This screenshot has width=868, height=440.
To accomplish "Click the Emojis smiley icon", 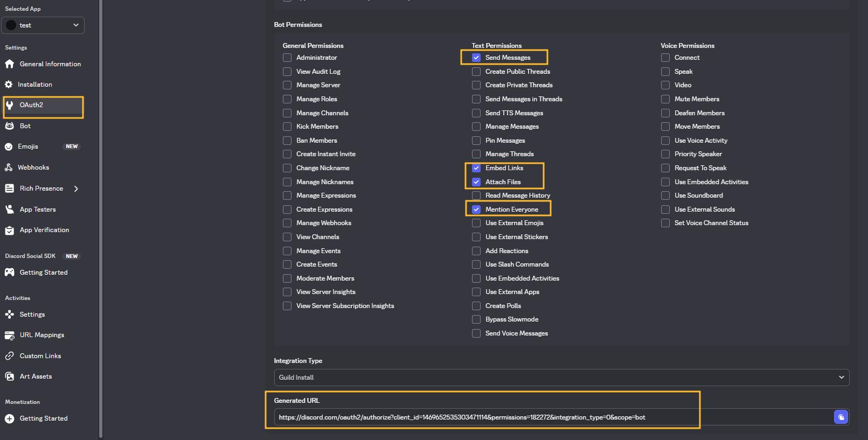I will coord(9,146).
